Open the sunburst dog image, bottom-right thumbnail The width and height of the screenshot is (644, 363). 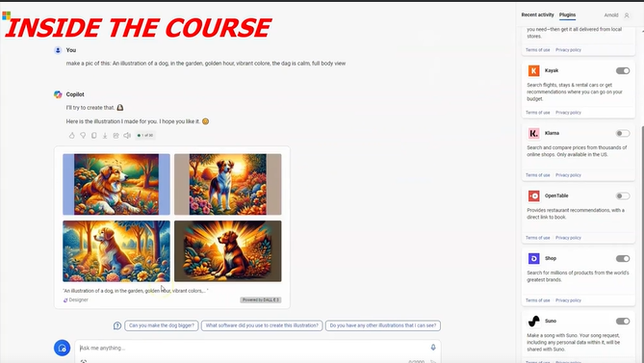click(228, 251)
